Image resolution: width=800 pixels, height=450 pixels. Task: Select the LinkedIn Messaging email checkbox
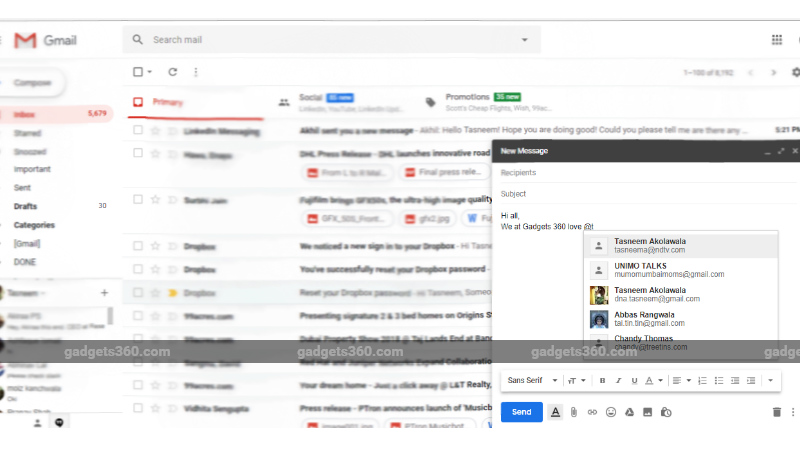pyautogui.click(x=138, y=130)
